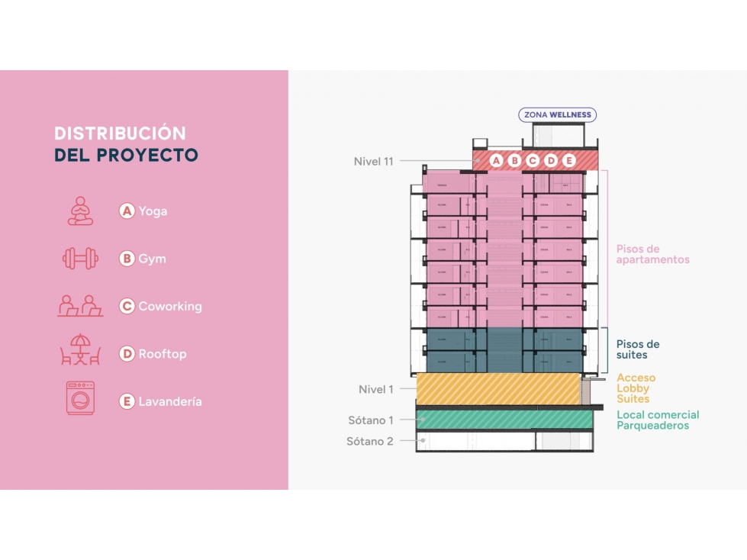Click the Pisos de suites label

(638, 349)
